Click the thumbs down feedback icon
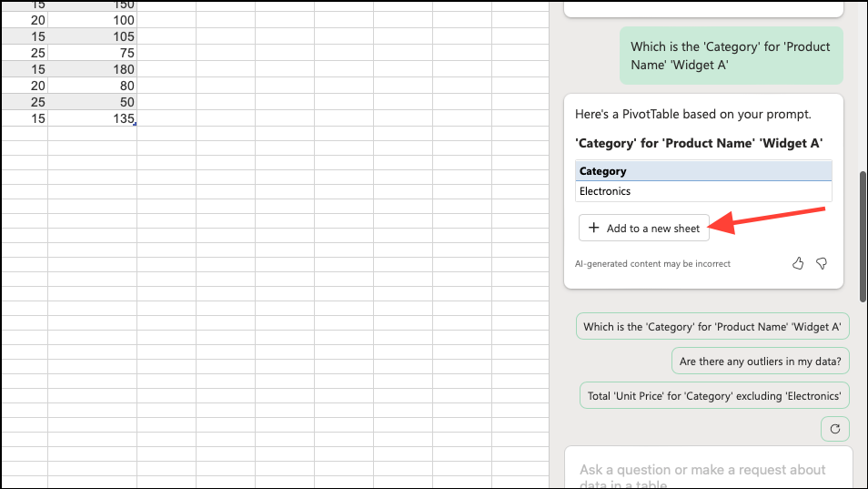Viewport: 868px width, 489px height. coord(822,263)
